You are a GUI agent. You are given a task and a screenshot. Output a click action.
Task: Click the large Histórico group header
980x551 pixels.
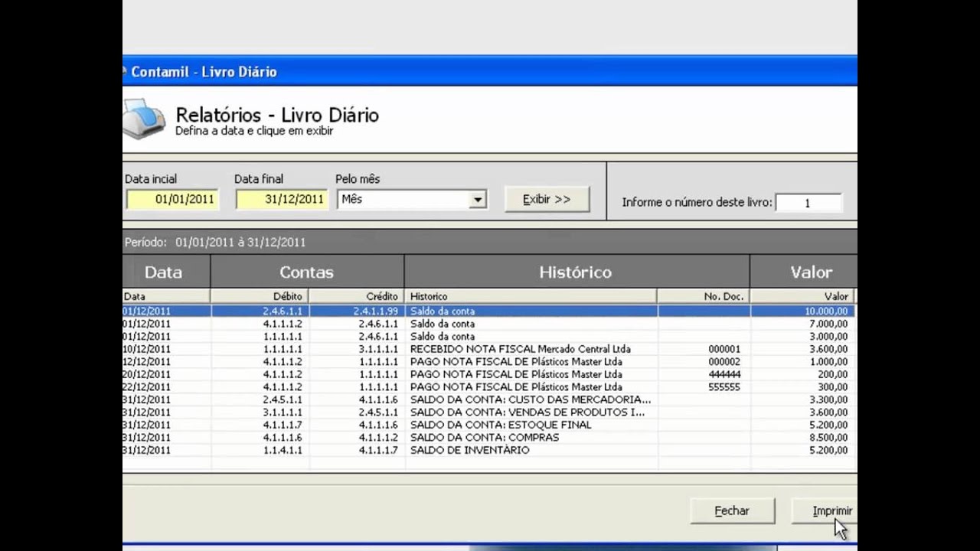(577, 272)
